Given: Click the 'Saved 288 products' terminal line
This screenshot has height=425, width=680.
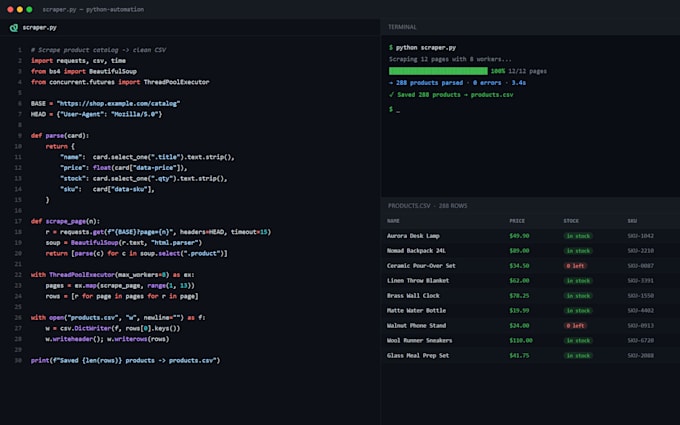Looking at the screenshot, I should 451,95.
